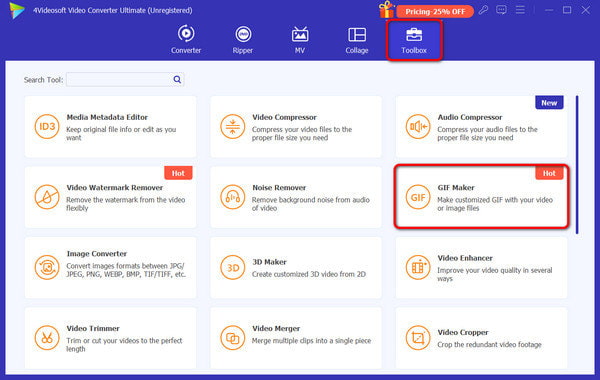Screen dimensions: 600x380
Task: Open Image Converter tool title
Action: [96, 253]
